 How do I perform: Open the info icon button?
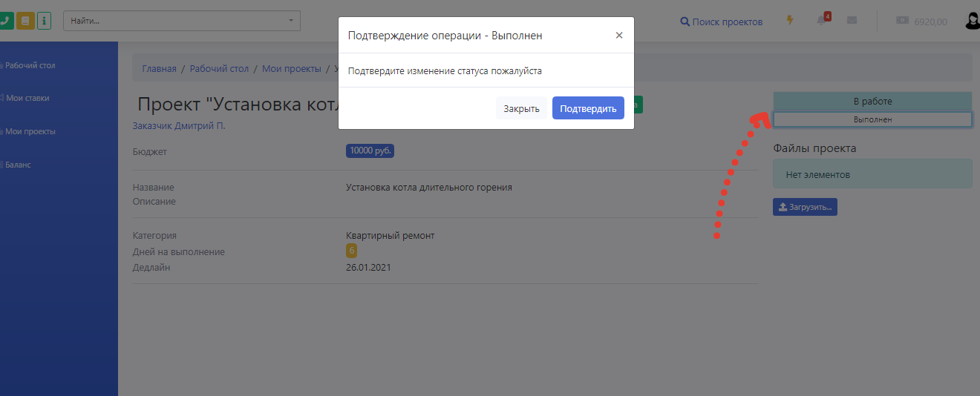(x=44, y=21)
